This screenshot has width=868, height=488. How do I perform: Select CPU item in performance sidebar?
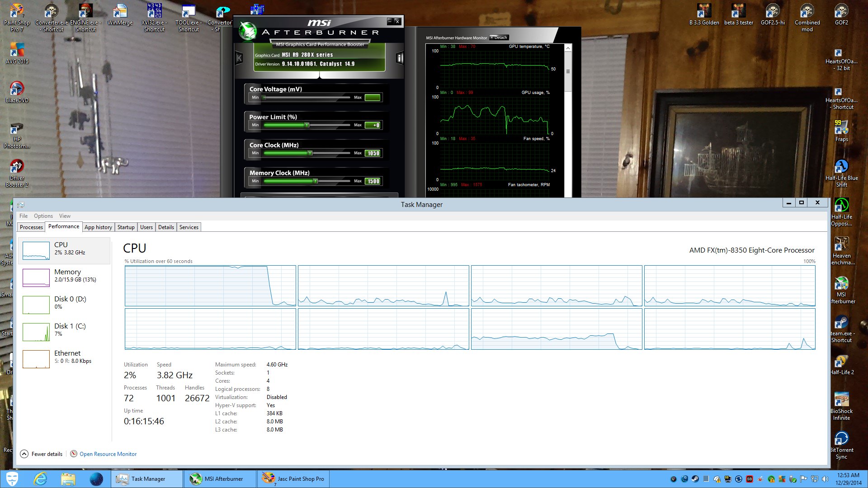click(64, 250)
